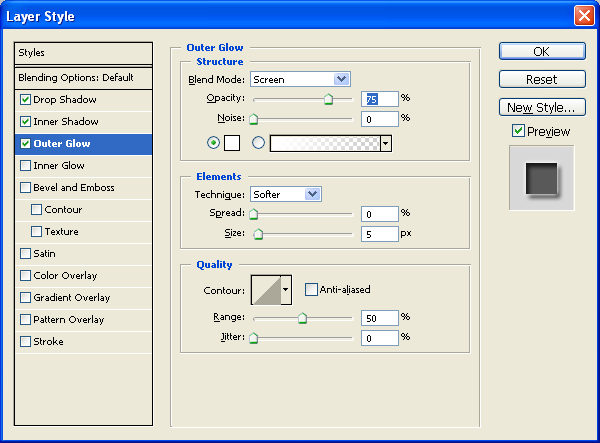This screenshot has width=600, height=443.
Task: Click the Size px input field
Action: click(380, 234)
